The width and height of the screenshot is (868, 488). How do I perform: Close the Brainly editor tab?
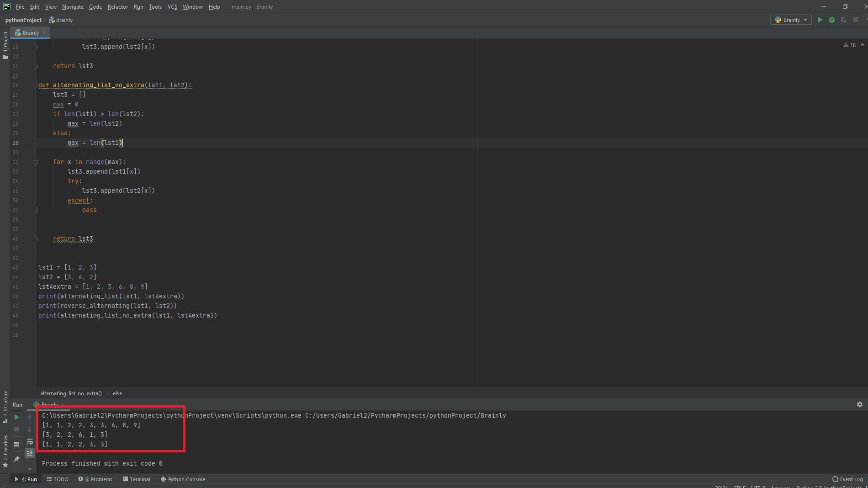(44, 32)
